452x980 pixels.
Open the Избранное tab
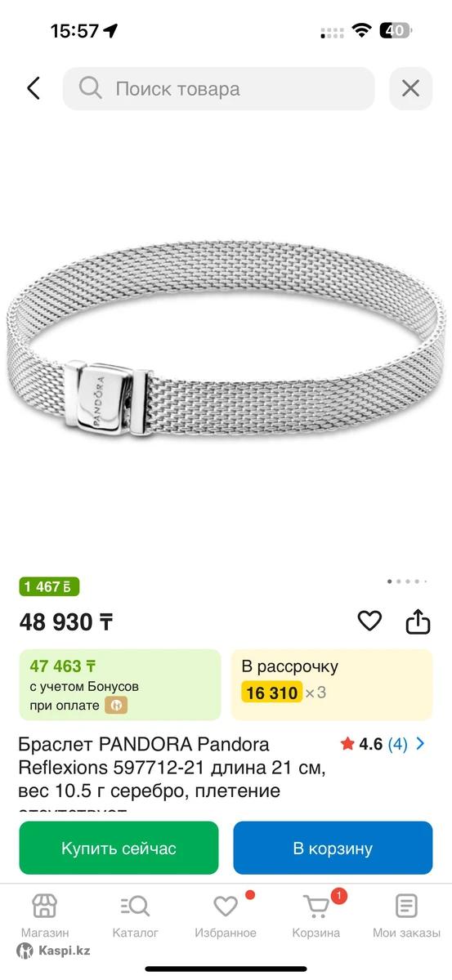pos(226,915)
